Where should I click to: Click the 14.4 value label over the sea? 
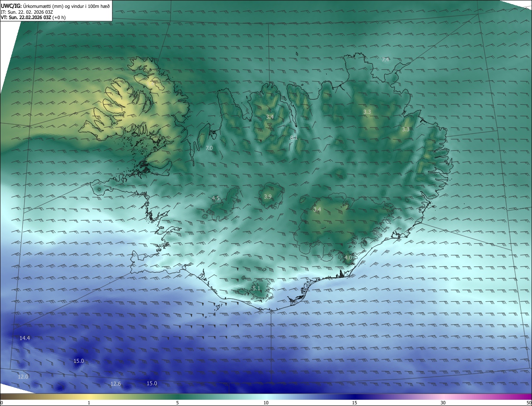point(25,338)
